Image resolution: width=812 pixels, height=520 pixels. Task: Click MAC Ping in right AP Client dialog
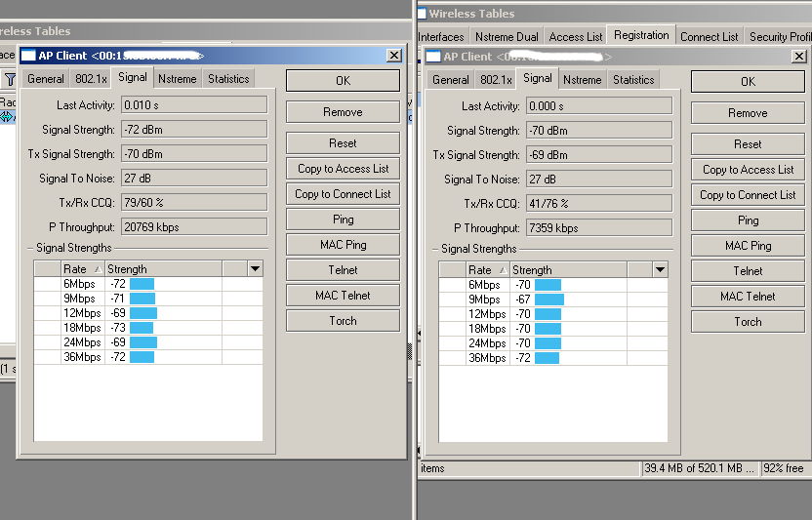point(748,246)
